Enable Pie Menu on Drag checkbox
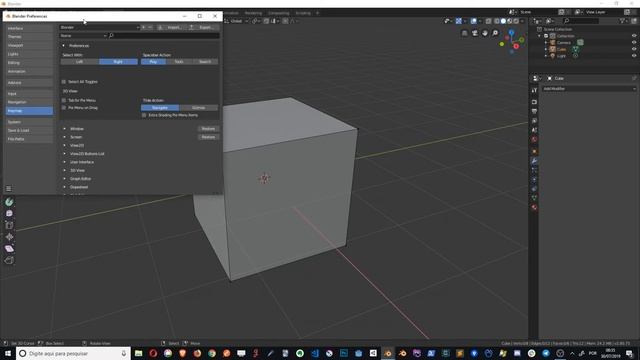This screenshot has width=640, height=360. coord(64,108)
